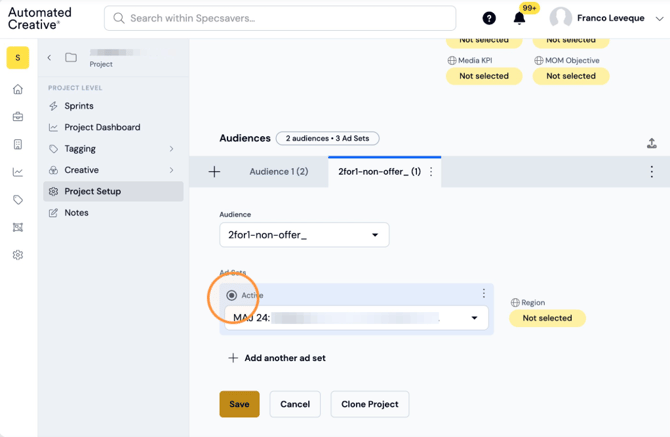Open the ad set card kebab menu
Image resolution: width=670 pixels, height=437 pixels.
coord(484,293)
